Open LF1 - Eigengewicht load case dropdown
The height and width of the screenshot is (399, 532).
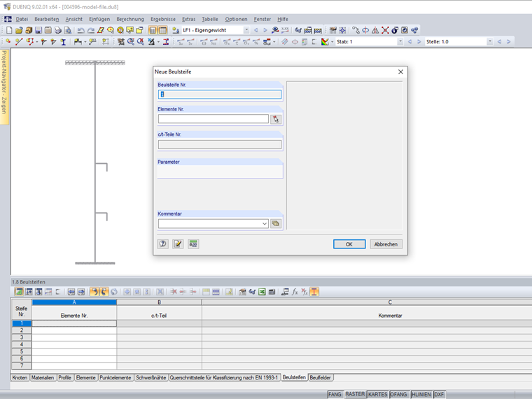click(246, 30)
